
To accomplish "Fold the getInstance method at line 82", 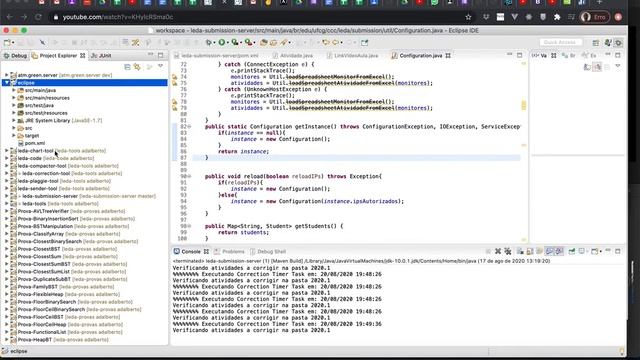I will [x=189, y=127].
